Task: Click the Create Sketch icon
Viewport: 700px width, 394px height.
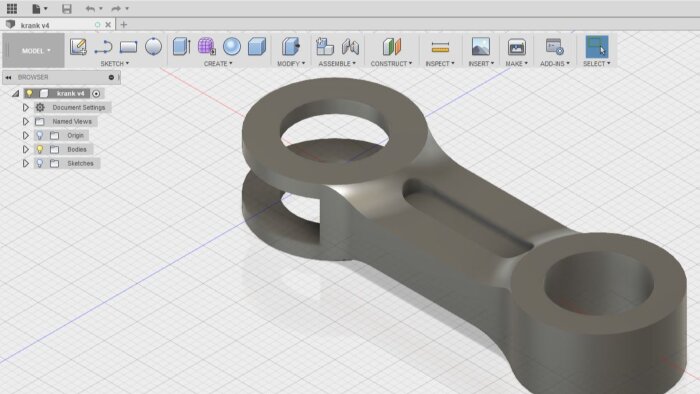Action: (78, 47)
